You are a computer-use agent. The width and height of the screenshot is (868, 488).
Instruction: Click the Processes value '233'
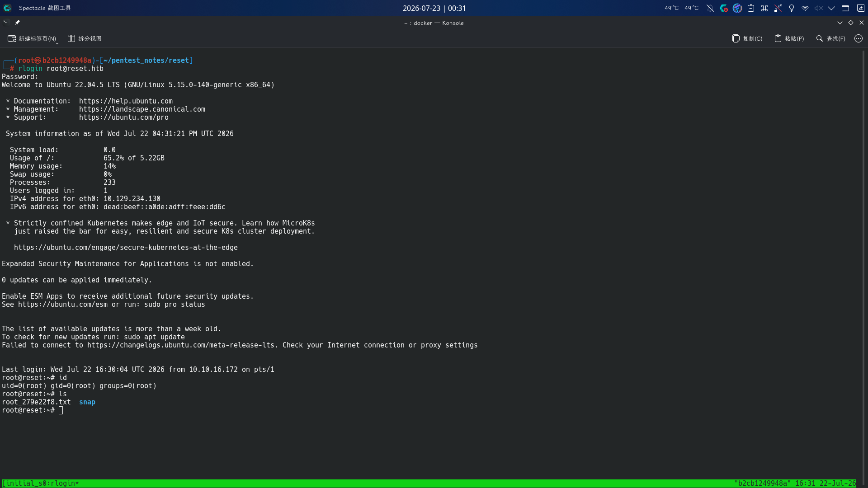109,183
